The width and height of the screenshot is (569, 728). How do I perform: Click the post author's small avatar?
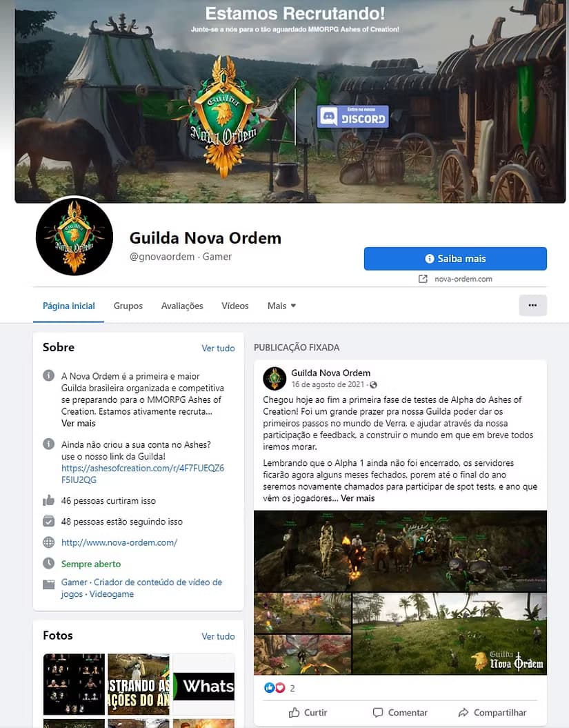click(x=274, y=378)
